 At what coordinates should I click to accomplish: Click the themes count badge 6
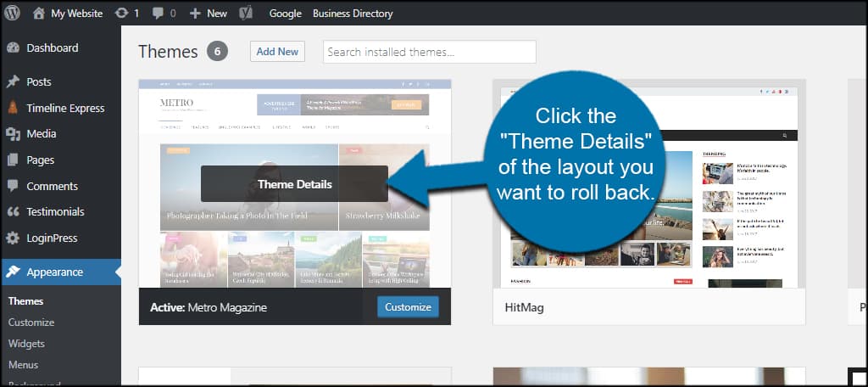(217, 52)
